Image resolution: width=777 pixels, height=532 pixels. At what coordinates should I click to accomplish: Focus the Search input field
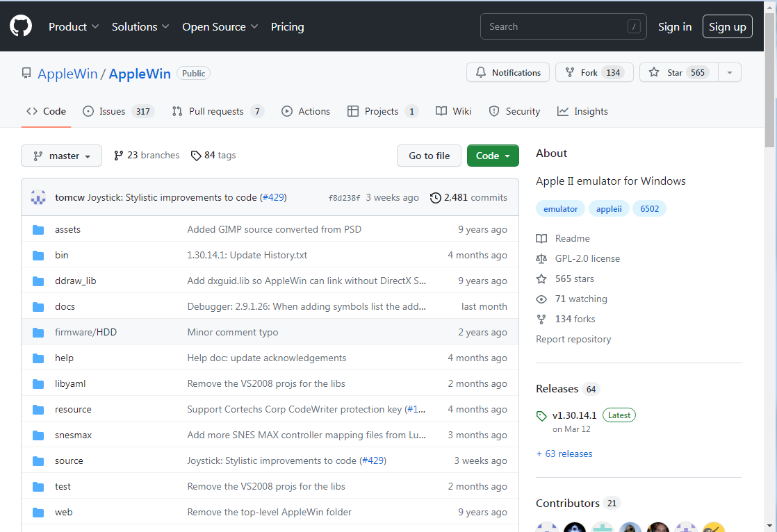(x=563, y=26)
